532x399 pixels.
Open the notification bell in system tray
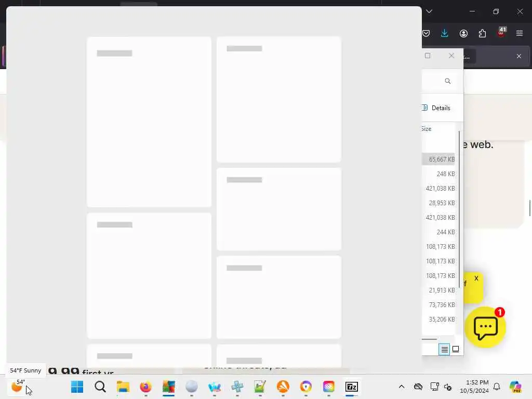497,387
